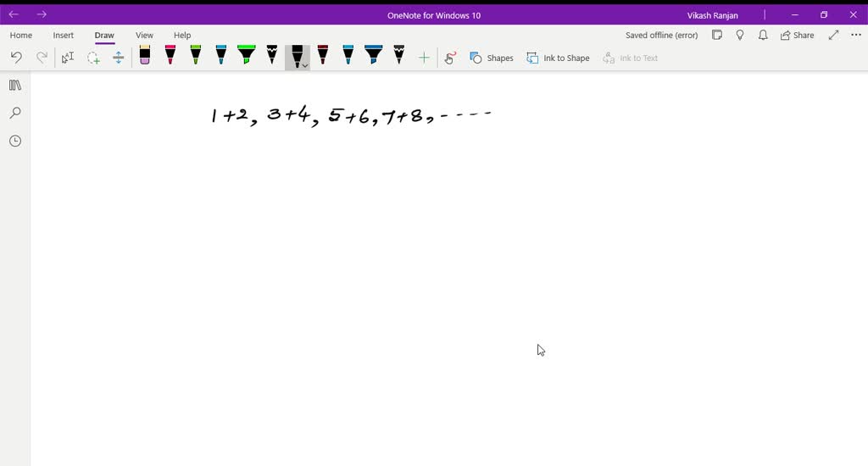Click the Redo arrow button
The width and height of the screenshot is (868, 466).
[42, 57]
